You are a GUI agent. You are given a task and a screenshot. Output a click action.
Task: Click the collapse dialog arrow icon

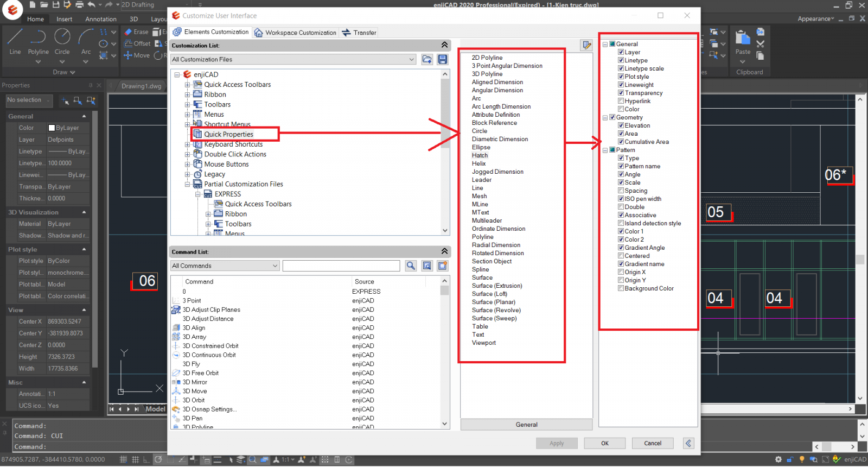(x=688, y=443)
